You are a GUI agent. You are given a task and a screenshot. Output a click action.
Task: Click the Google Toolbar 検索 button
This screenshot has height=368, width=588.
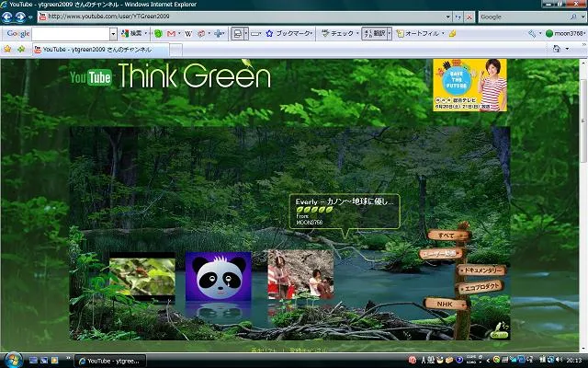point(131,33)
